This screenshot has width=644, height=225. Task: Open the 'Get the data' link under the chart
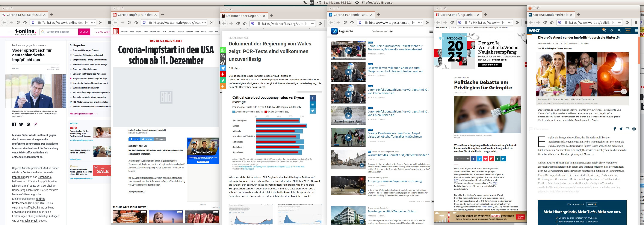click(299, 167)
